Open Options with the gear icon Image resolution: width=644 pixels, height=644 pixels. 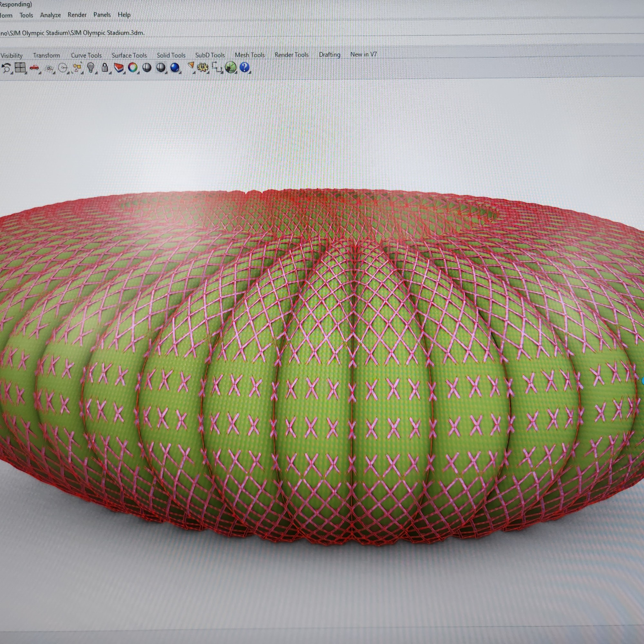(202, 68)
